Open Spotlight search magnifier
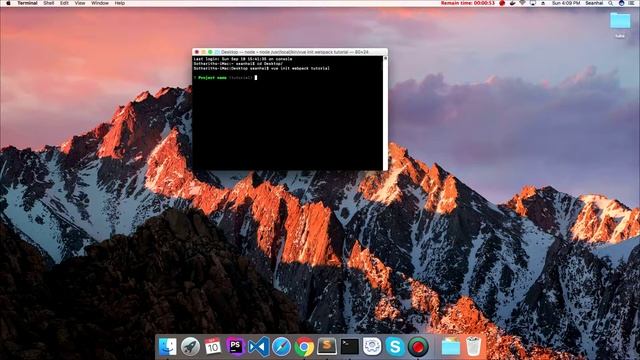 (611, 3)
